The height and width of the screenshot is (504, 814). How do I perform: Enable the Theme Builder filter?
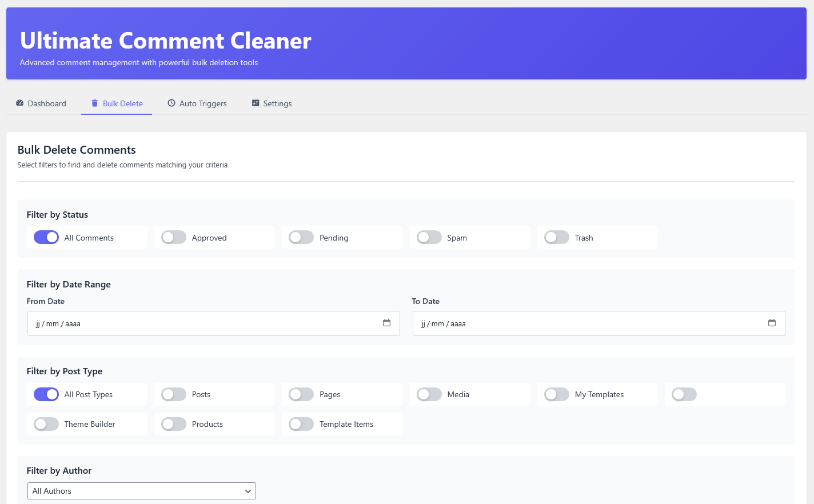(46, 423)
